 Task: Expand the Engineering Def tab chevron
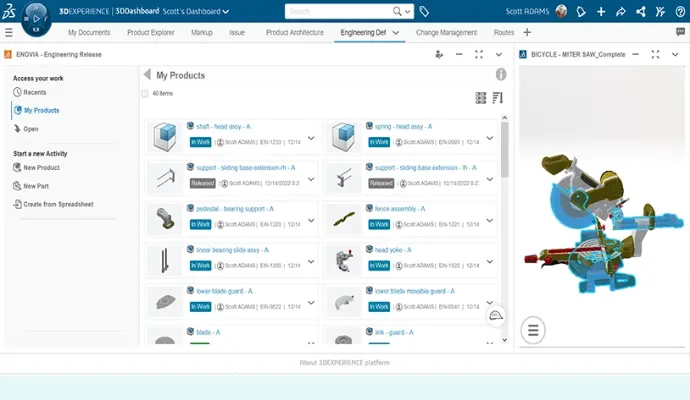point(396,33)
